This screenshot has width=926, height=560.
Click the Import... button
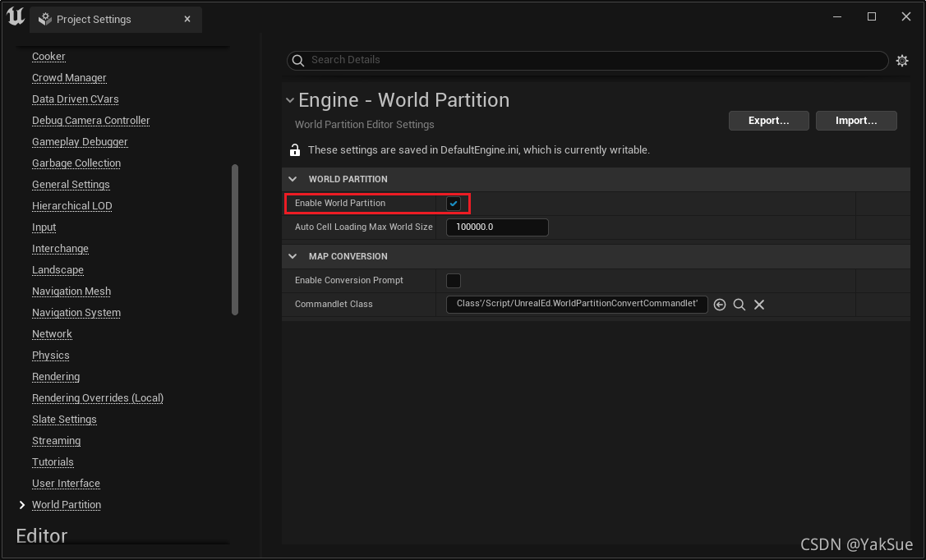coord(855,121)
